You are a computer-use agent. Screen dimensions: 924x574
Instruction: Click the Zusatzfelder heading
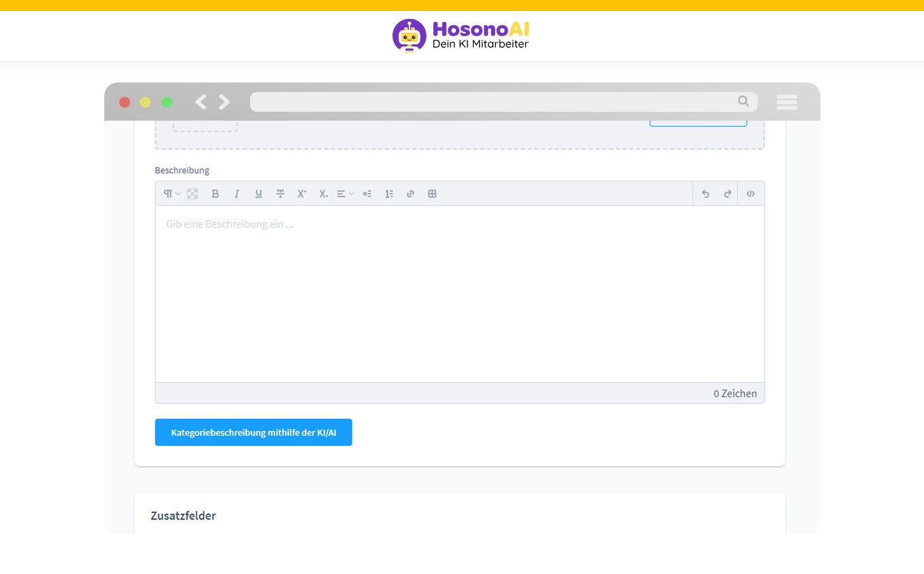183,515
